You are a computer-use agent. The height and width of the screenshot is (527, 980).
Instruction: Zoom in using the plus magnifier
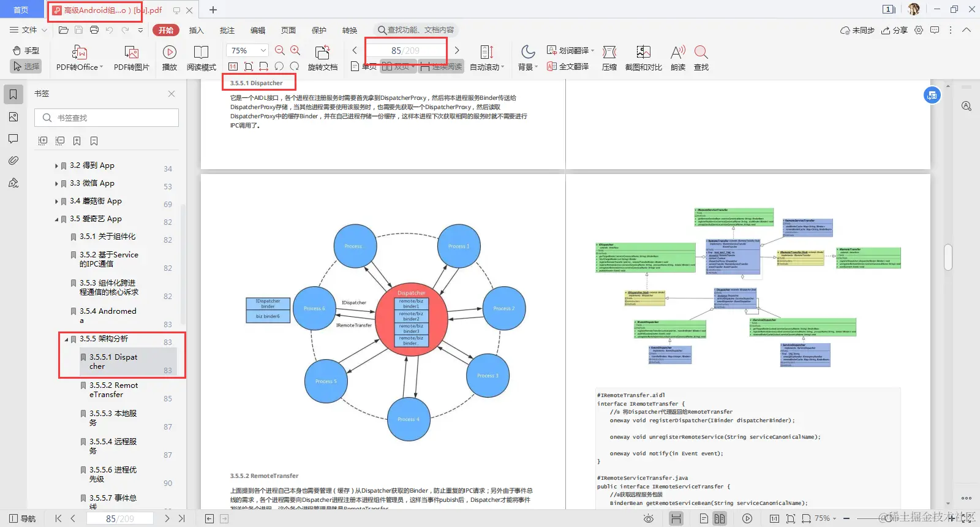coord(295,50)
